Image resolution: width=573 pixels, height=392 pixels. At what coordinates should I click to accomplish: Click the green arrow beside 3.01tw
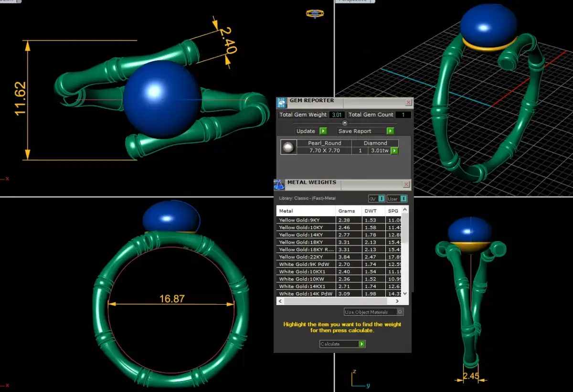click(394, 150)
